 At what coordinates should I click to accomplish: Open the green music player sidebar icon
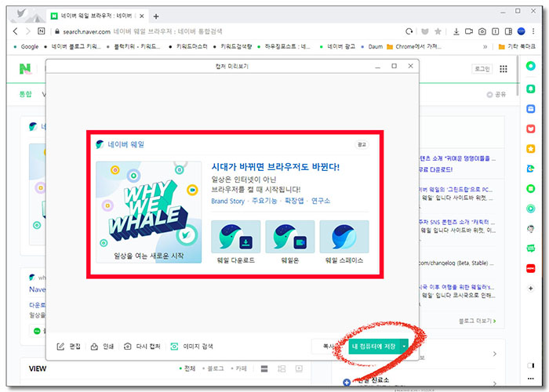531,209
